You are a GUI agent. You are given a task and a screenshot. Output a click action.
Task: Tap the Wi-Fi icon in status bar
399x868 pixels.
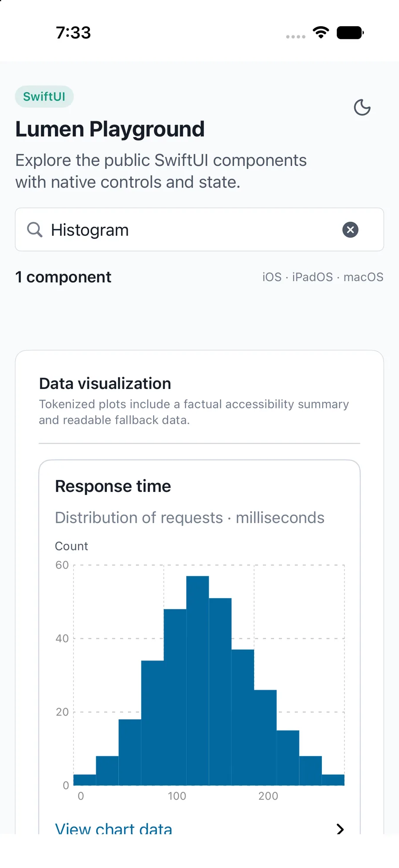pos(321,32)
